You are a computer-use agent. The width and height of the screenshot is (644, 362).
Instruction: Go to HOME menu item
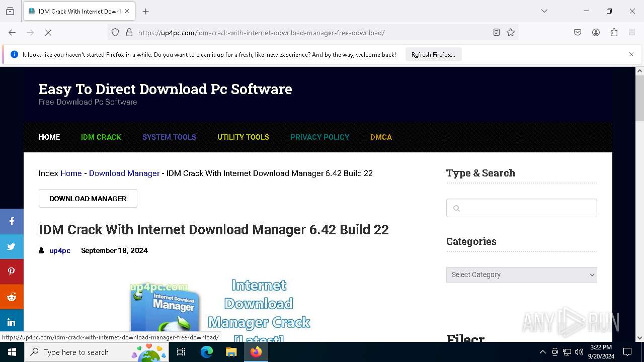pos(49,137)
